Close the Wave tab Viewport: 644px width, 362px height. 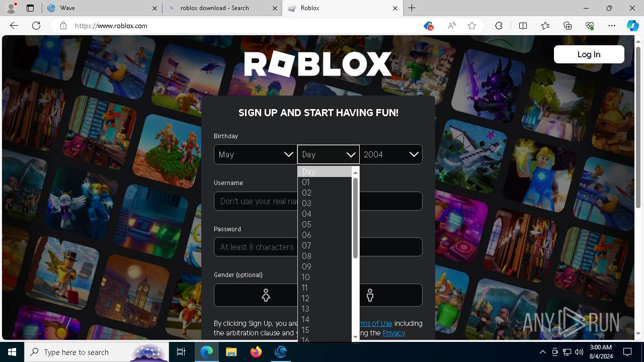[154, 8]
